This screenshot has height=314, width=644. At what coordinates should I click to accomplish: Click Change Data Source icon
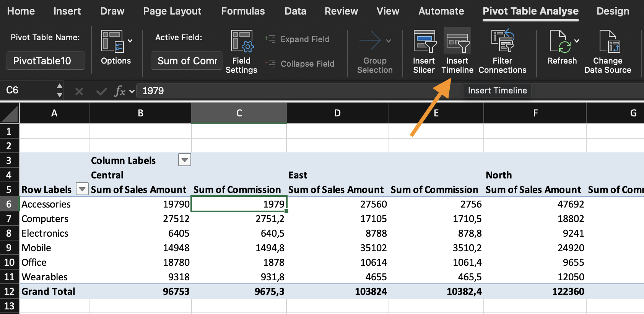608,41
